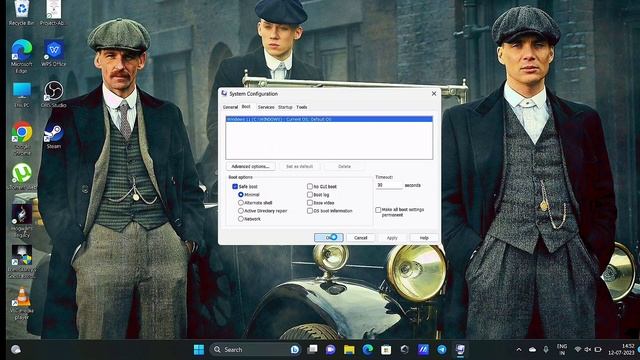Open the Chat app on taskbar
Screen dimensions: 640x360
(x=331, y=349)
